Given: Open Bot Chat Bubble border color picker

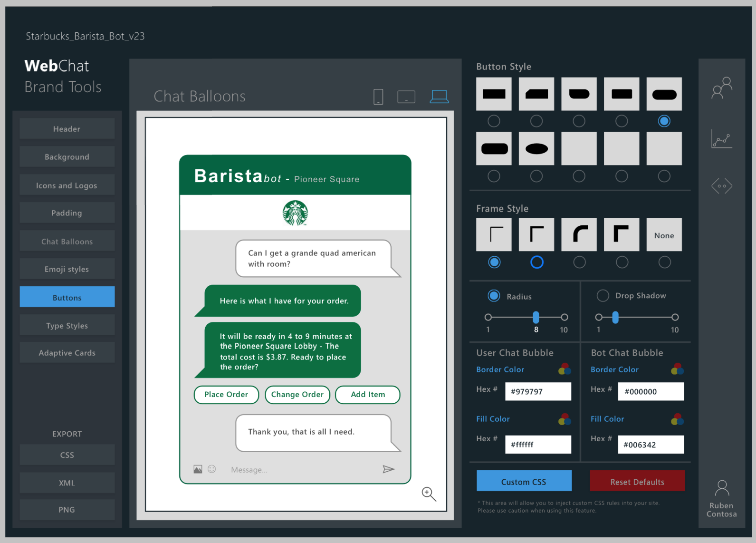Looking at the screenshot, I should [678, 369].
